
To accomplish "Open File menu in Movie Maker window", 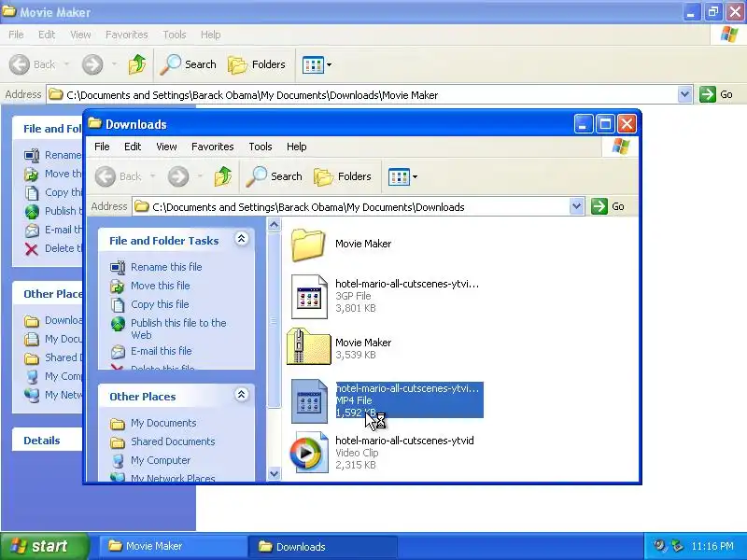I will [16, 35].
